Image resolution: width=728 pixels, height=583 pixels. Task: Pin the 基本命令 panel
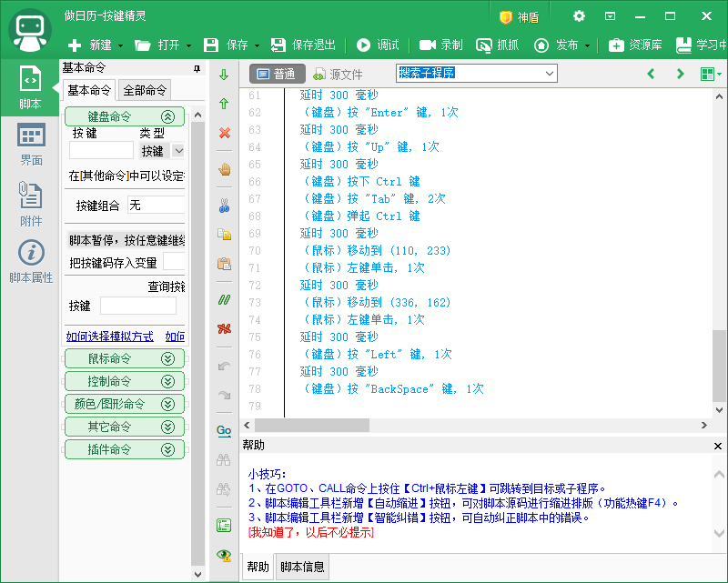click(197, 69)
